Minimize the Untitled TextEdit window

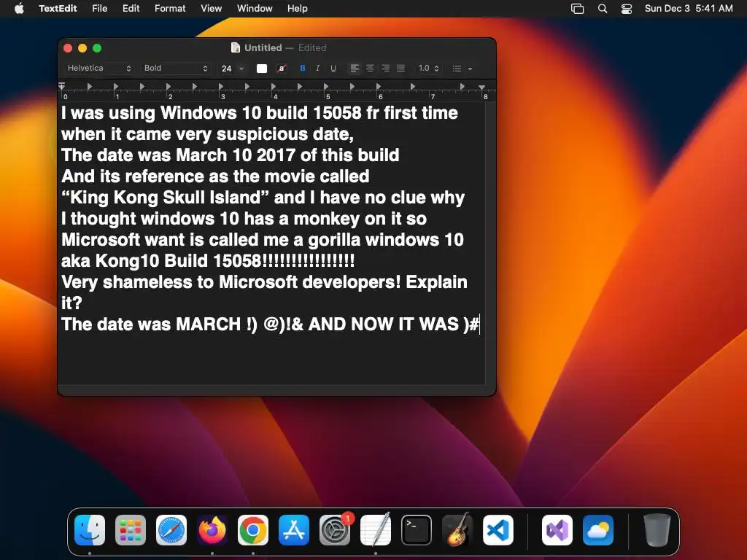tap(82, 48)
